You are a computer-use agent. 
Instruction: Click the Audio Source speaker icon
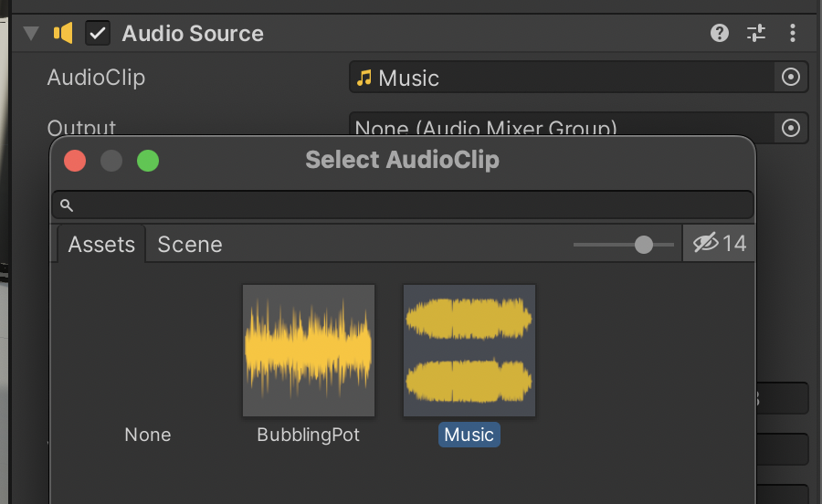pos(63,34)
